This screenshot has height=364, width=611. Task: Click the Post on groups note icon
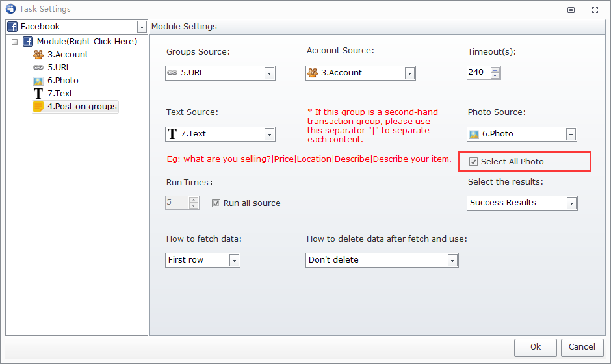(x=38, y=107)
